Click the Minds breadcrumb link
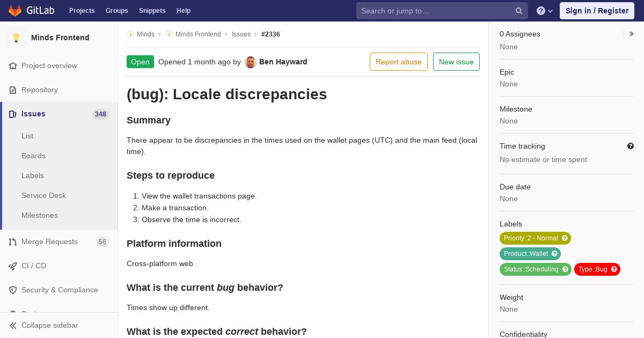 click(x=145, y=34)
